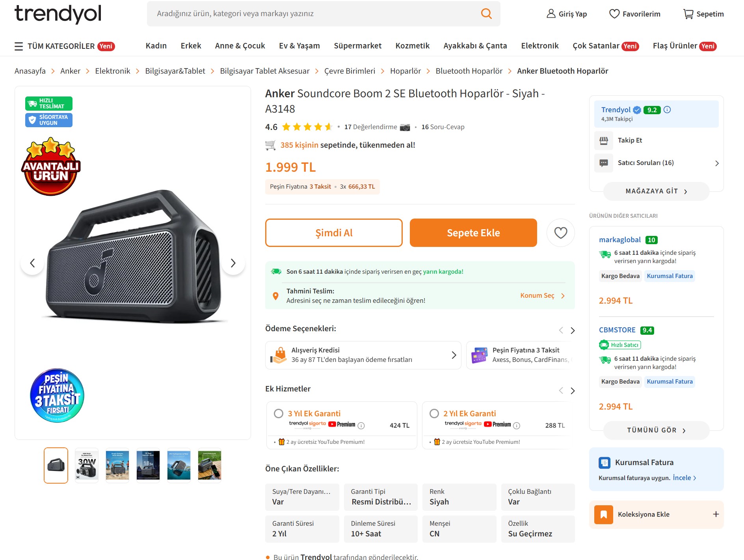744x560 pixels.
Task: Click the Giriş Yap user icon
Action: (551, 14)
